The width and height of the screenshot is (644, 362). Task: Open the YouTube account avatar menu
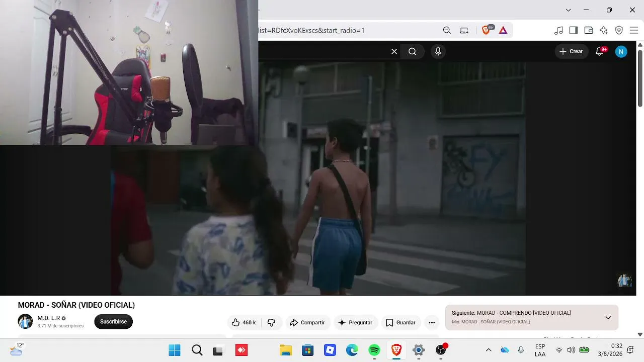pyautogui.click(x=621, y=51)
